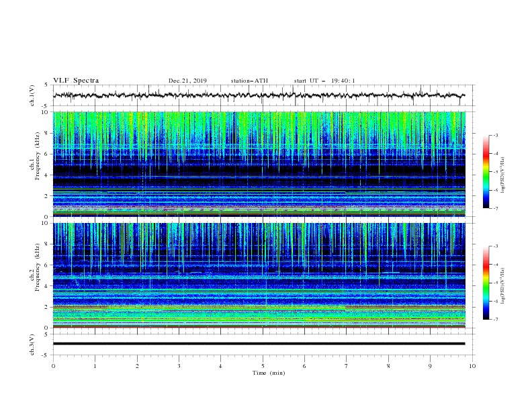Click the ch.1 spectrogram panel
532x411 pixels.
[x=259, y=164]
